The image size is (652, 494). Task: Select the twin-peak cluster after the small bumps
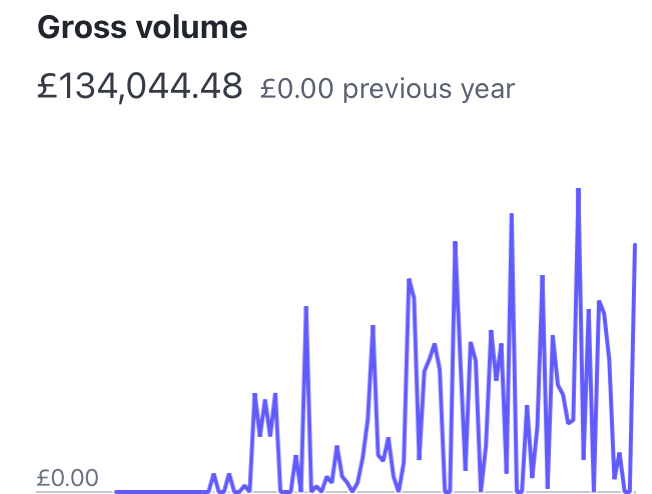(264, 398)
